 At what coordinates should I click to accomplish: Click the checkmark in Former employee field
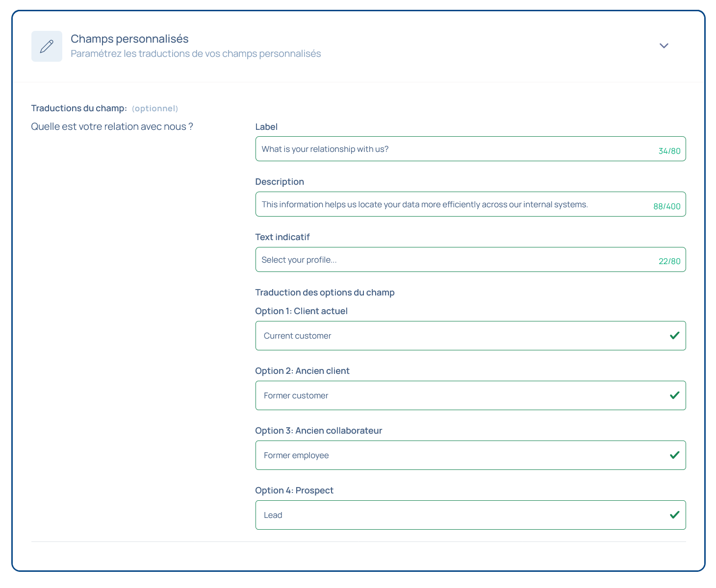click(674, 455)
